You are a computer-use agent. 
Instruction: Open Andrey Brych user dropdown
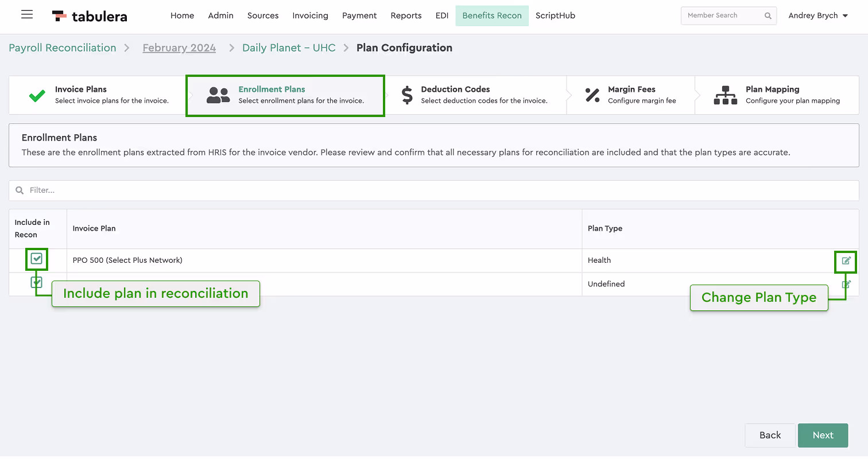coord(818,16)
